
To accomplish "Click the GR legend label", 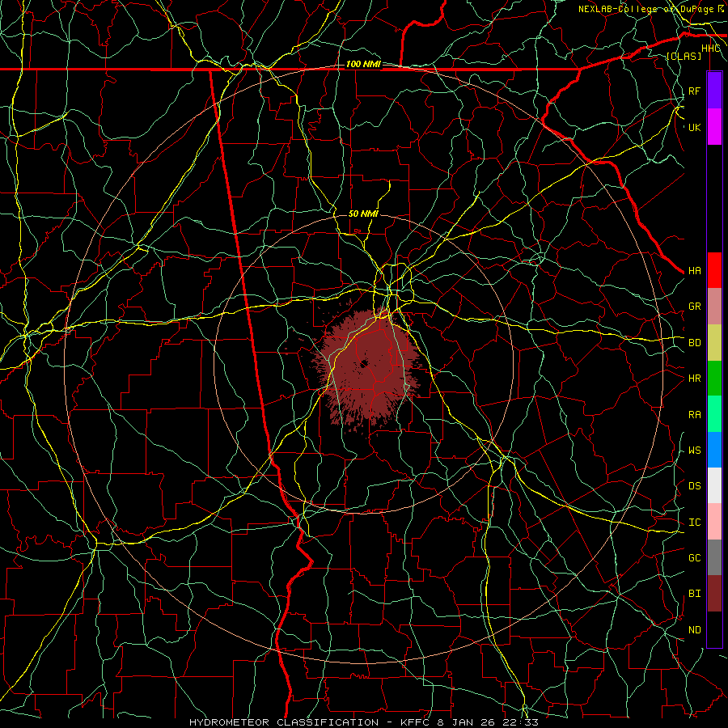I will pyautogui.click(x=694, y=307).
